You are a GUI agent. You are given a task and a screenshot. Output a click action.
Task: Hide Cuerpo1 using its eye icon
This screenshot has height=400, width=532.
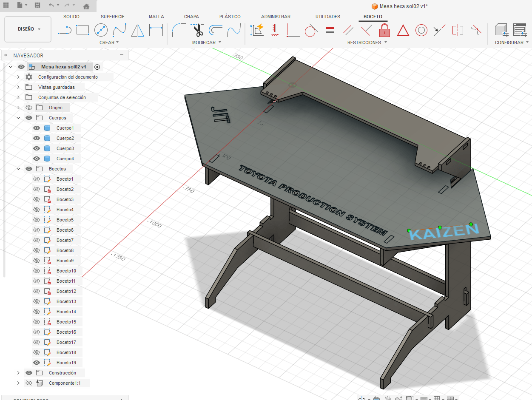point(37,128)
